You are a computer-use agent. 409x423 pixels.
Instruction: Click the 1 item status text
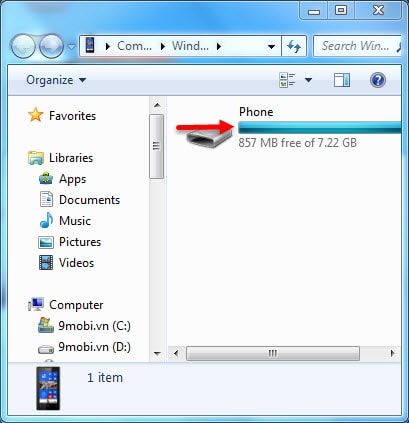coord(105,378)
